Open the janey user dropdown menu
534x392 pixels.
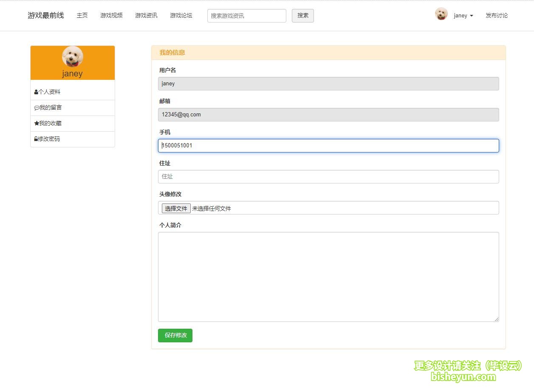click(x=463, y=16)
